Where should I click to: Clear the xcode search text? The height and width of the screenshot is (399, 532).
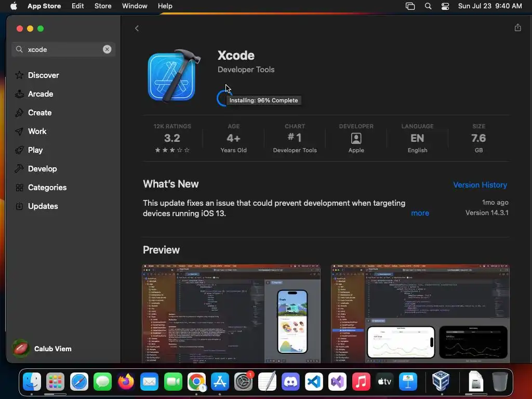107,49
